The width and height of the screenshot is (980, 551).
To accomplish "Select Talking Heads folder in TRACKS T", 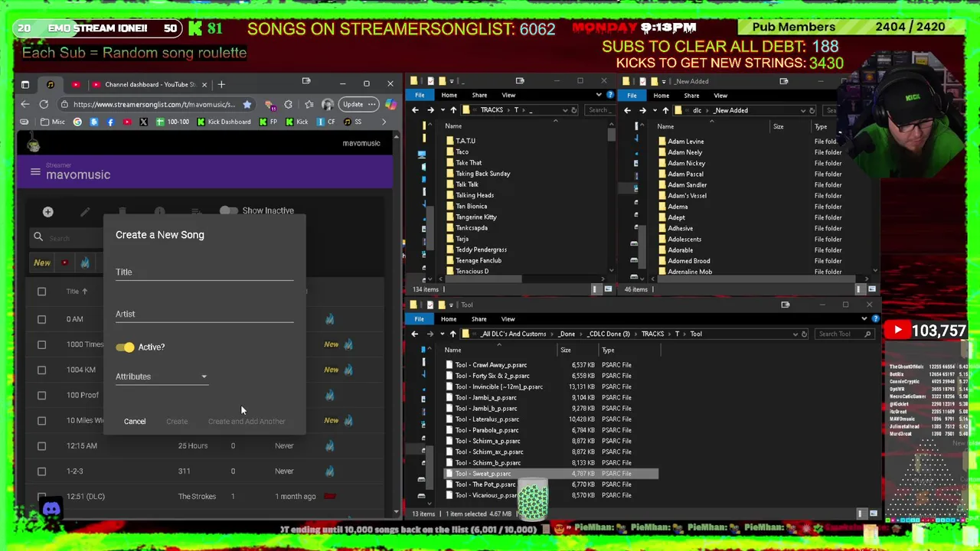I will (x=475, y=195).
